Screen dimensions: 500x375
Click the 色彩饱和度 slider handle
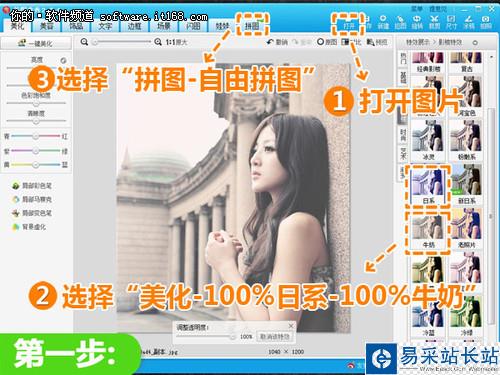(36, 104)
